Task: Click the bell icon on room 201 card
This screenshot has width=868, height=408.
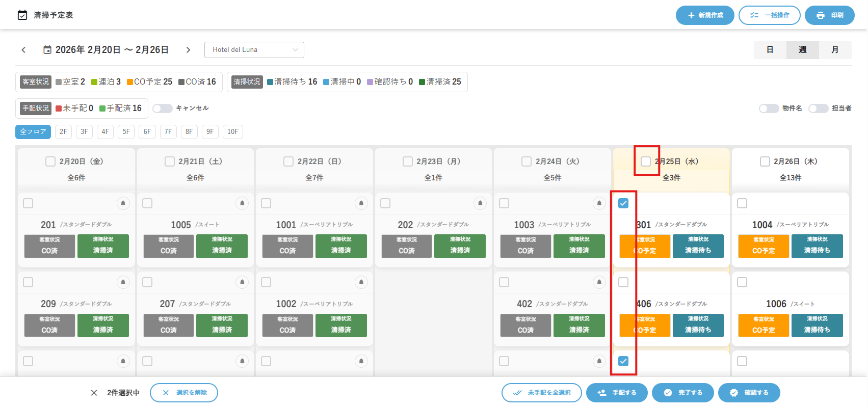Action: 123,203
